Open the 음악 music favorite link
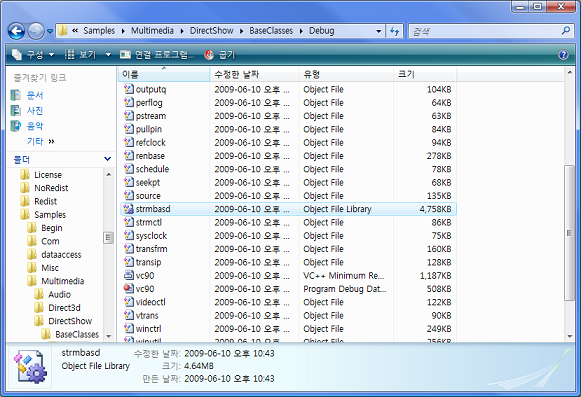The image size is (581, 397). (x=27, y=126)
